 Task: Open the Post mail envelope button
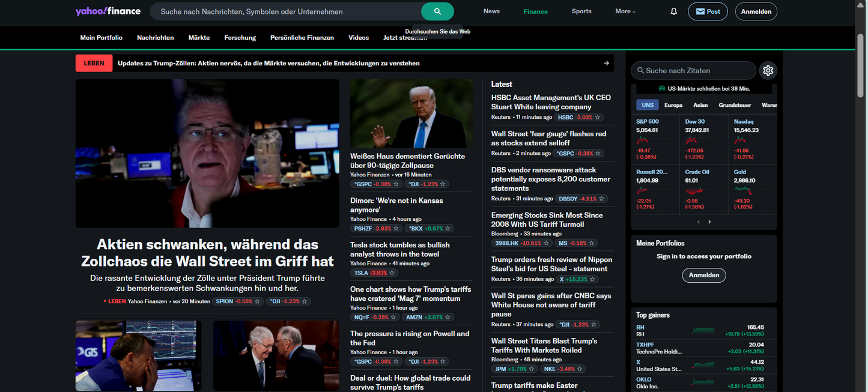point(708,11)
